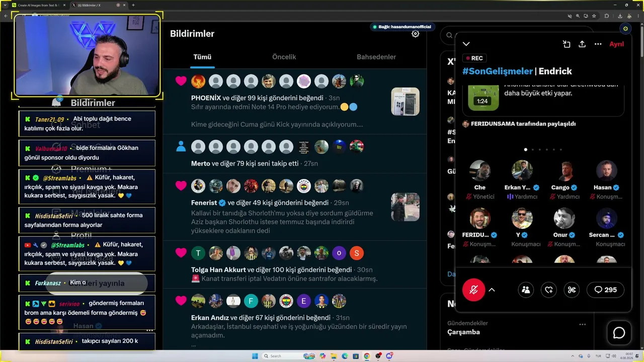644x362 pixels.
Task: Show Space participants list
Action: (x=526, y=290)
